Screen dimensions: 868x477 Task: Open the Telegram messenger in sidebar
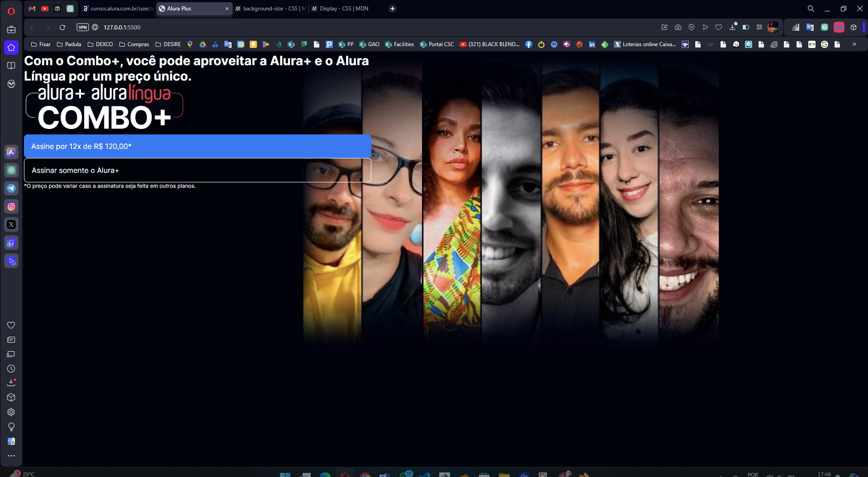pyautogui.click(x=11, y=188)
